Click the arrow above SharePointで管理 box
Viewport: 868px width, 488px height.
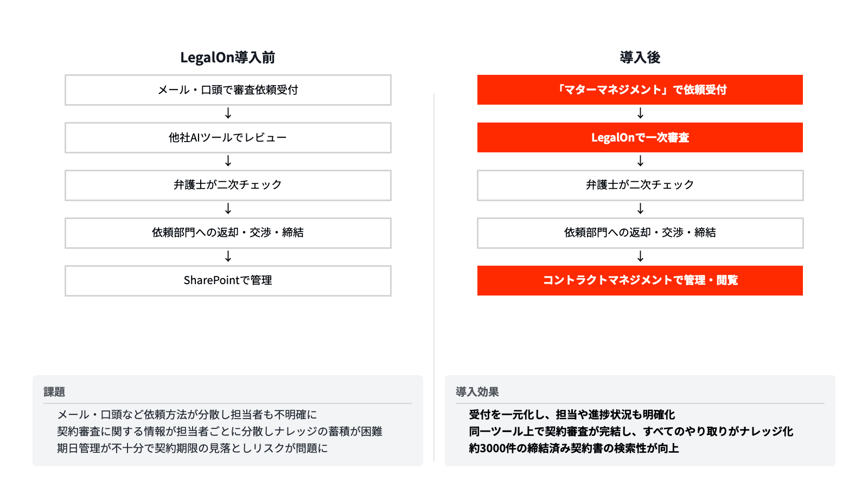tap(228, 256)
